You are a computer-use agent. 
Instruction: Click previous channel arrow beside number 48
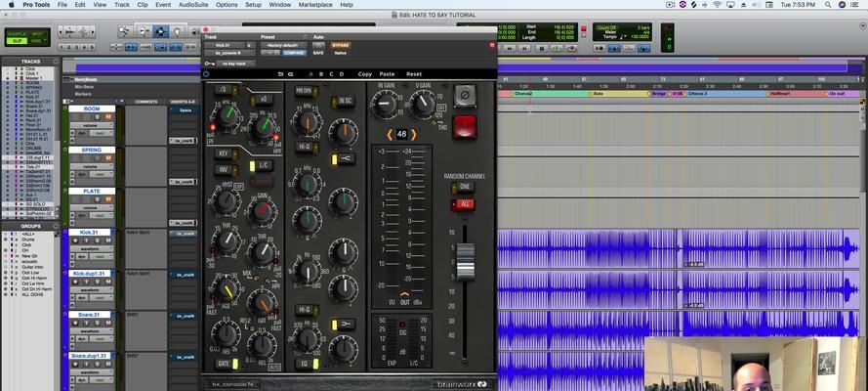coord(390,134)
